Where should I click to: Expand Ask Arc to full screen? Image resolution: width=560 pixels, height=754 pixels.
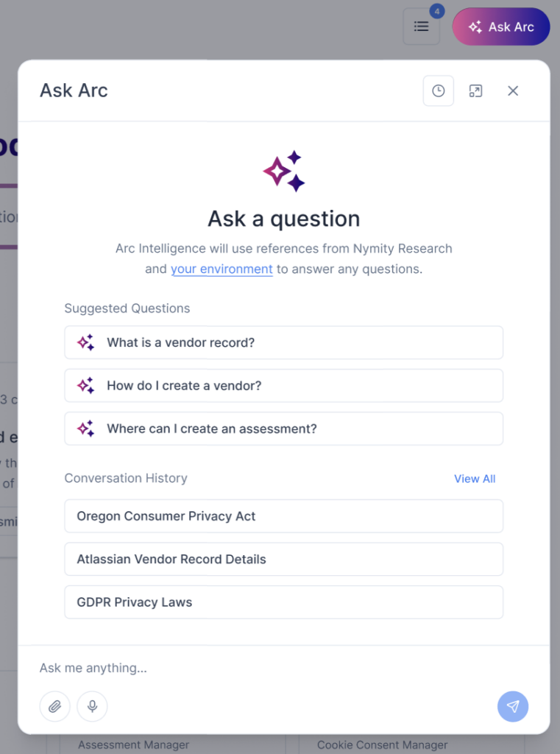pos(475,91)
